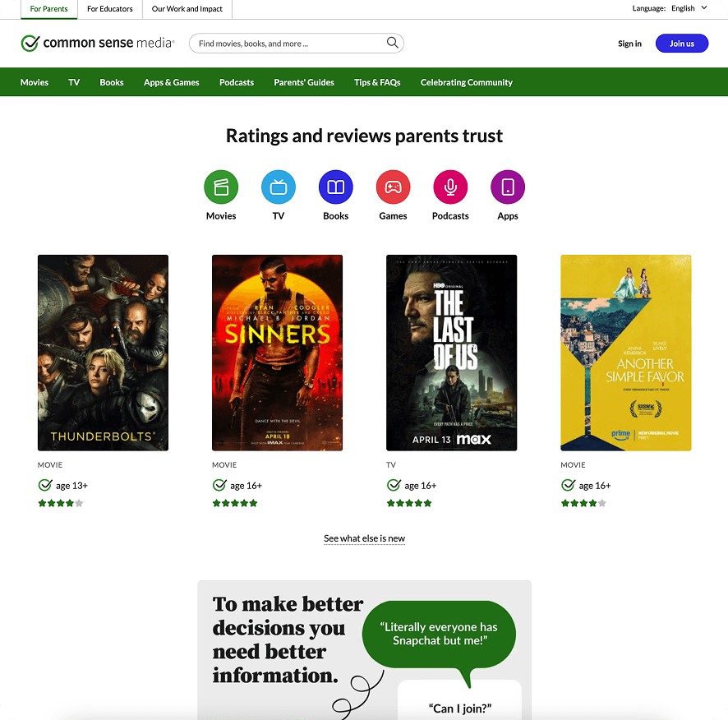This screenshot has height=720, width=728.
Task: Open the Tips & FAQs menu
Action: 377,82
